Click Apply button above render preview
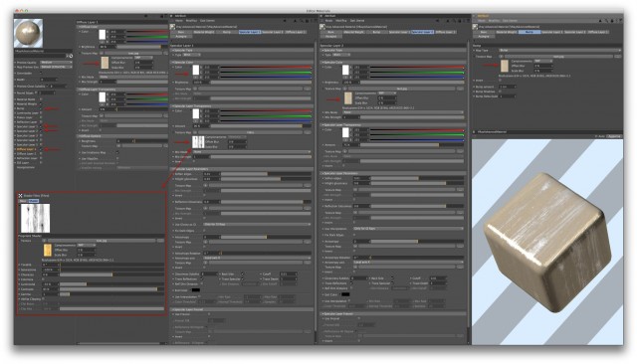Screen dimensions: 637x364 click(x=614, y=136)
